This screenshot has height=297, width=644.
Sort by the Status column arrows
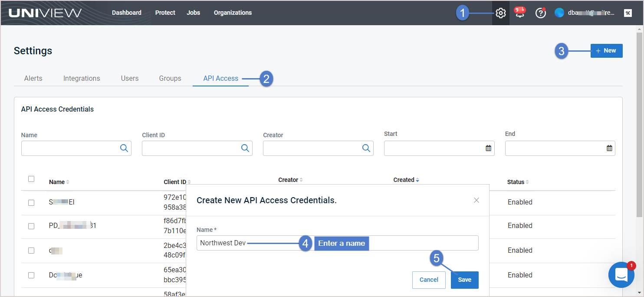(527, 182)
